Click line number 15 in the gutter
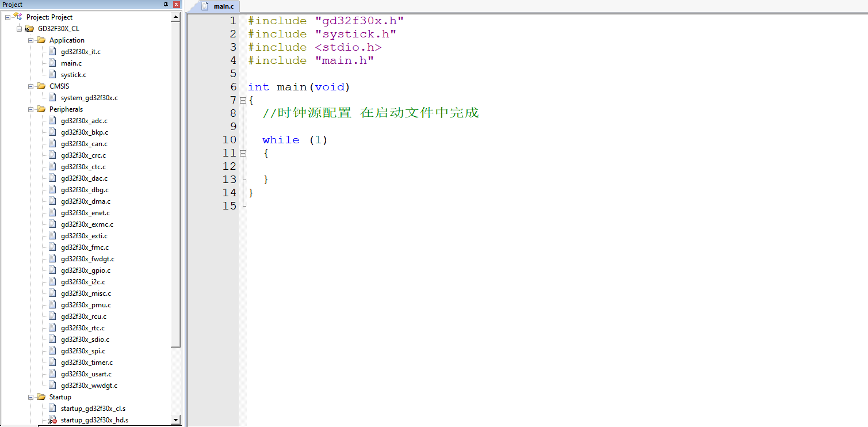868x427 pixels. (x=229, y=206)
